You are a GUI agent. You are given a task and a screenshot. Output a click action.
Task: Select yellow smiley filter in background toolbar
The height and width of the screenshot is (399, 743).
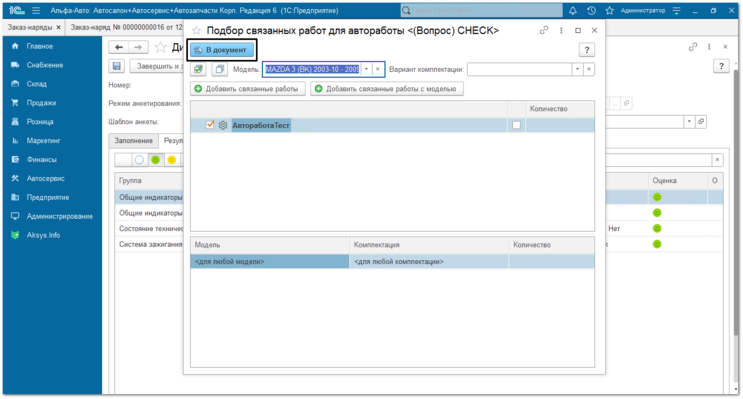click(x=172, y=160)
